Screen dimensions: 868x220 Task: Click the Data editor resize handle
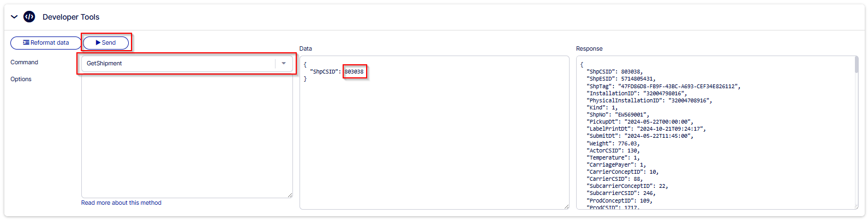coord(566,206)
